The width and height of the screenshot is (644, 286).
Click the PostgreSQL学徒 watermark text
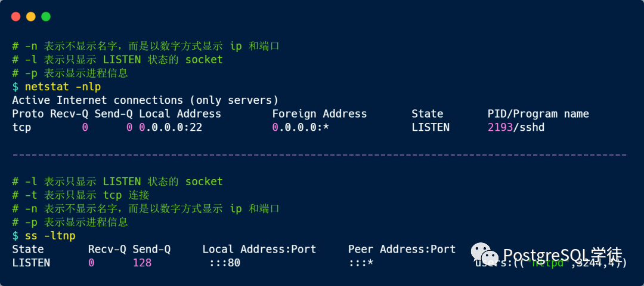click(562, 255)
